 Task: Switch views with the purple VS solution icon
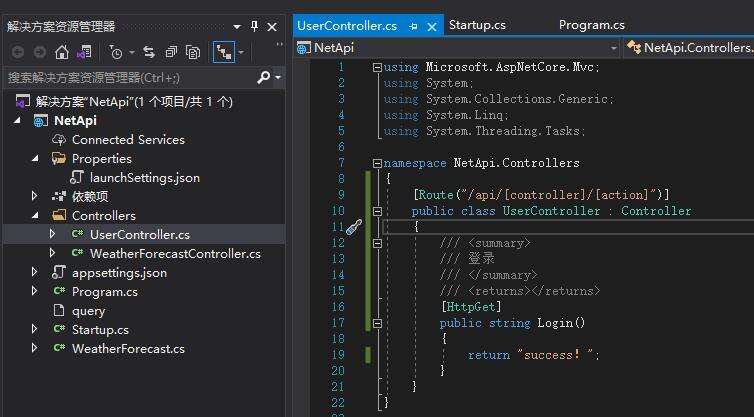[84, 52]
